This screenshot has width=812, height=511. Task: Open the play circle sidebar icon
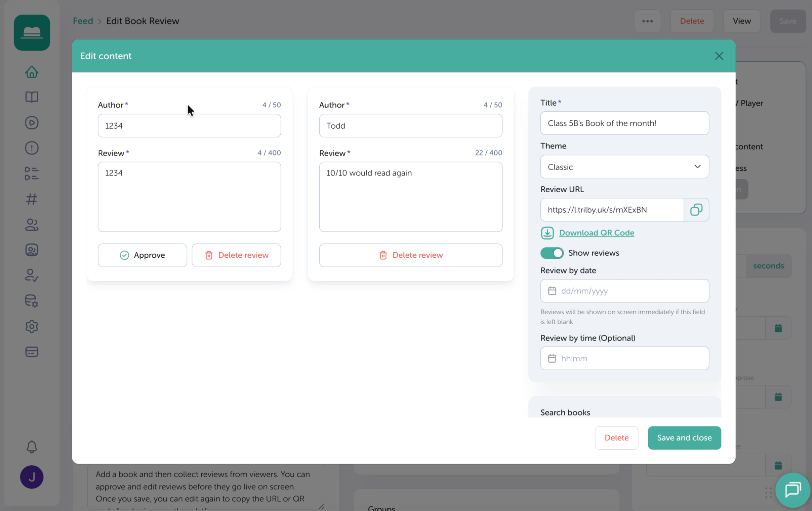(32, 123)
